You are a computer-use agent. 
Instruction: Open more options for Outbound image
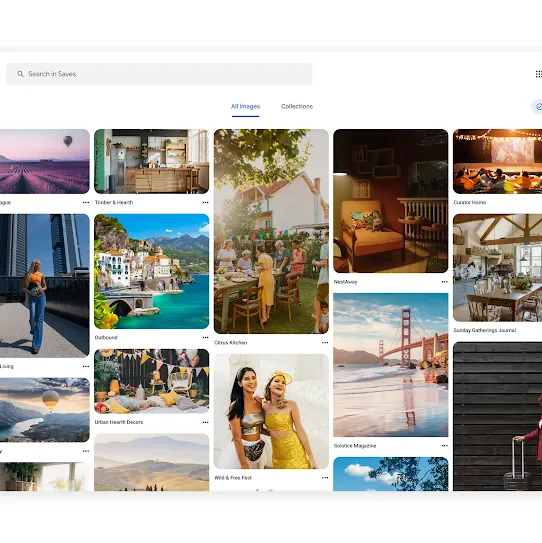point(205,337)
